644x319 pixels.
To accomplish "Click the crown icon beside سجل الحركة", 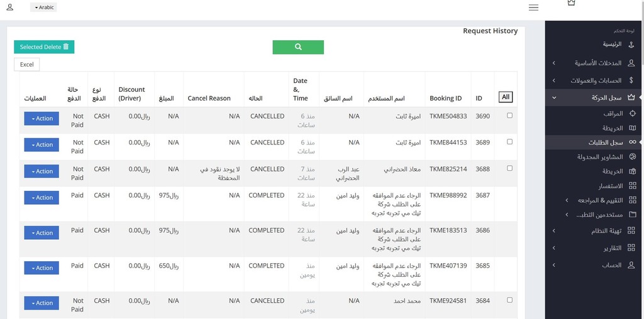I will [x=631, y=98].
